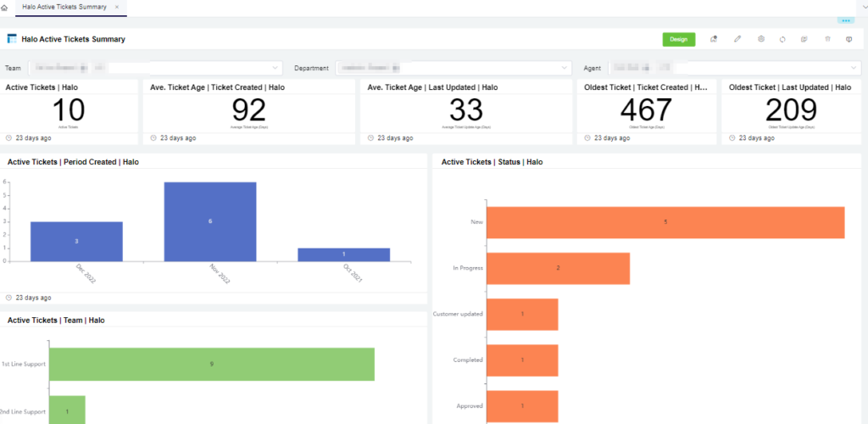868x424 pixels.
Task: Open the Agent filter dropdown
Action: [735, 68]
